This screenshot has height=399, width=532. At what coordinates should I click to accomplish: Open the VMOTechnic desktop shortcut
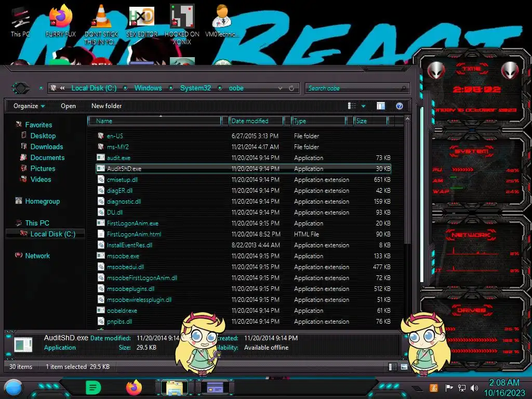coord(222,21)
